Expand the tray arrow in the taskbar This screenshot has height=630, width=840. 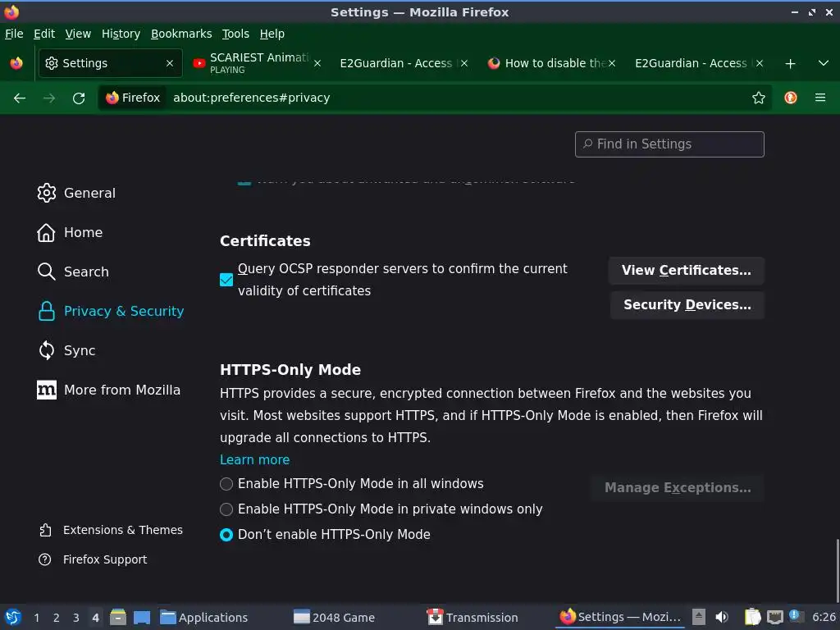[698, 617]
